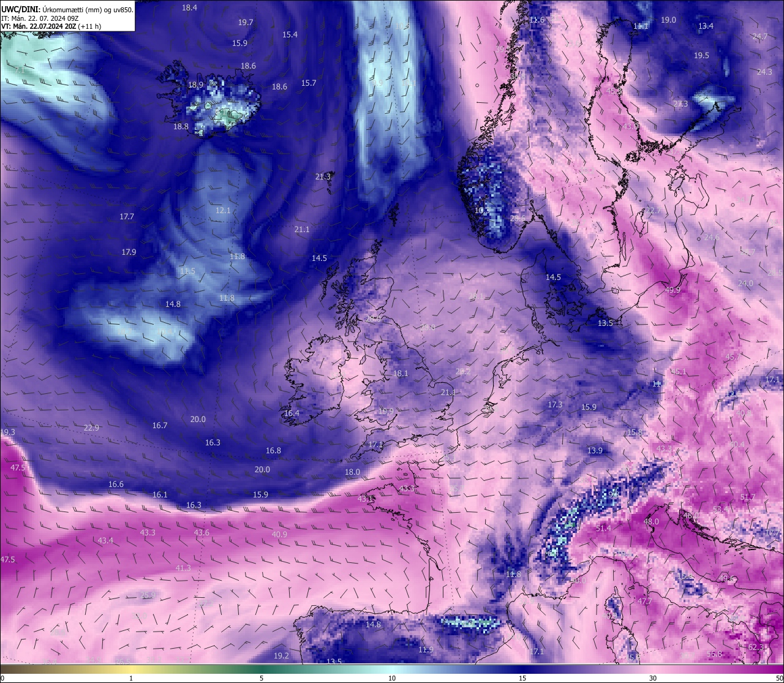Select the 16.7 value label
Viewport: 784px width, 683px height.
click(x=160, y=426)
